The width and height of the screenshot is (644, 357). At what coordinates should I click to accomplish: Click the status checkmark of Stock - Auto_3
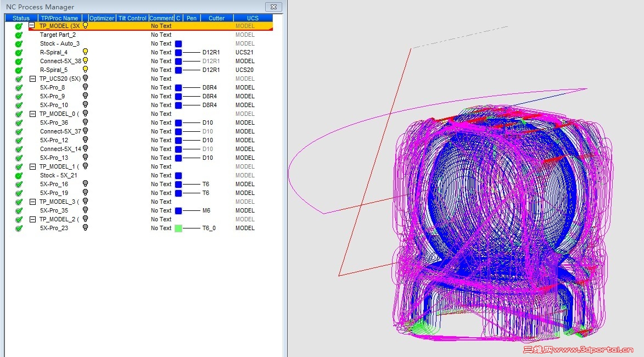[19, 43]
